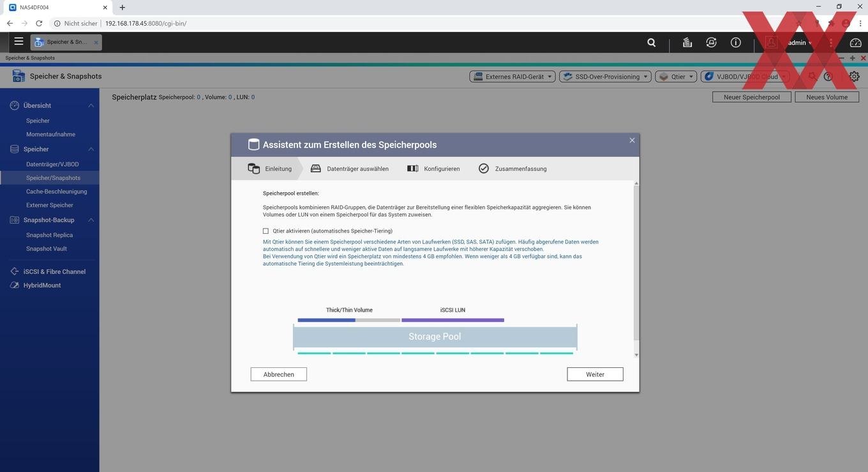Click the info icon in top bar
Screen dimensions: 868x472
pos(736,42)
